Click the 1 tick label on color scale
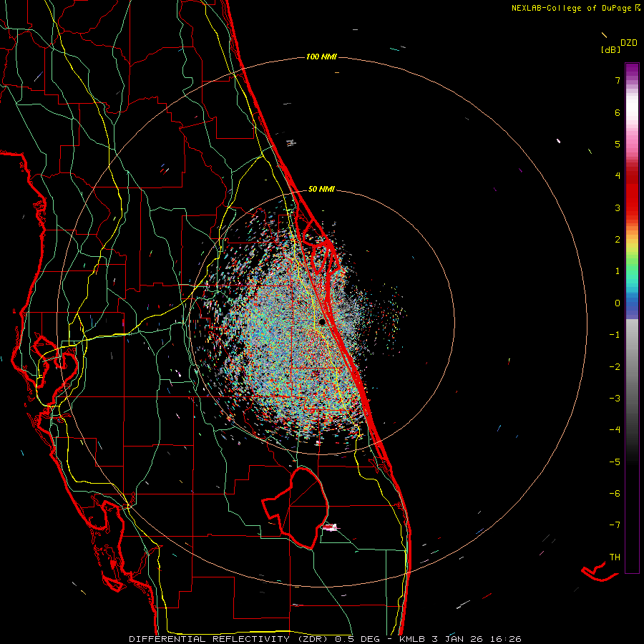The height and width of the screenshot is (644, 644). (618, 271)
